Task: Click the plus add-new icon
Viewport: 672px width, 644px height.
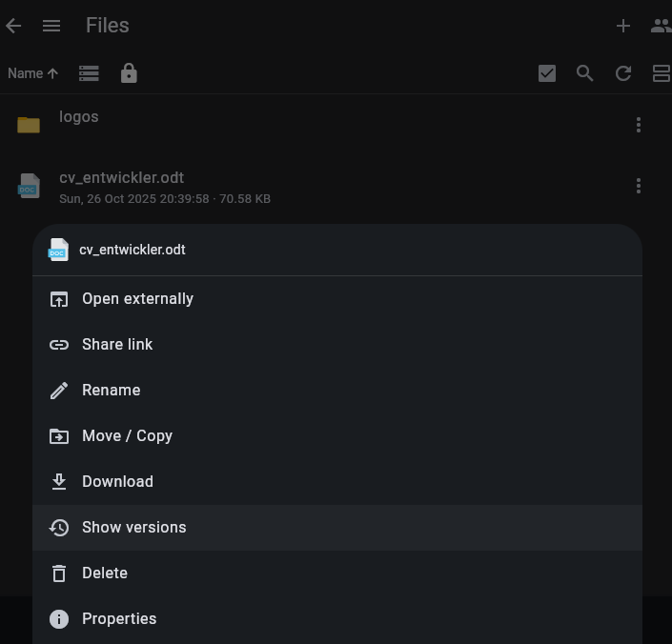Action: tap(623, 26)
